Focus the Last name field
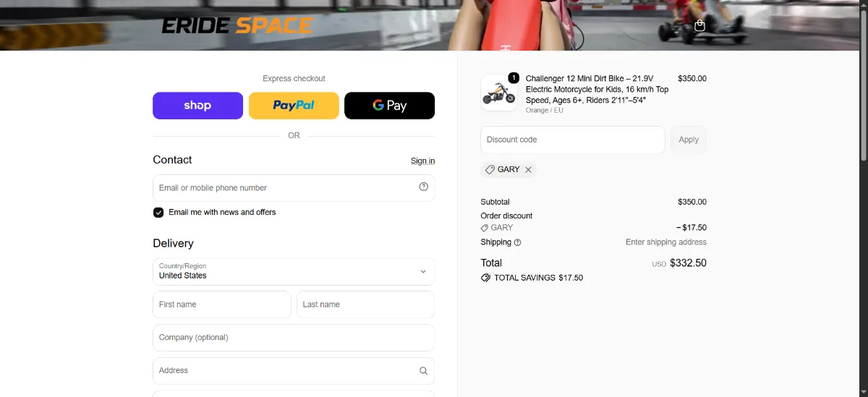This screenshot has height=397, width=868. (x=365, y=304)
